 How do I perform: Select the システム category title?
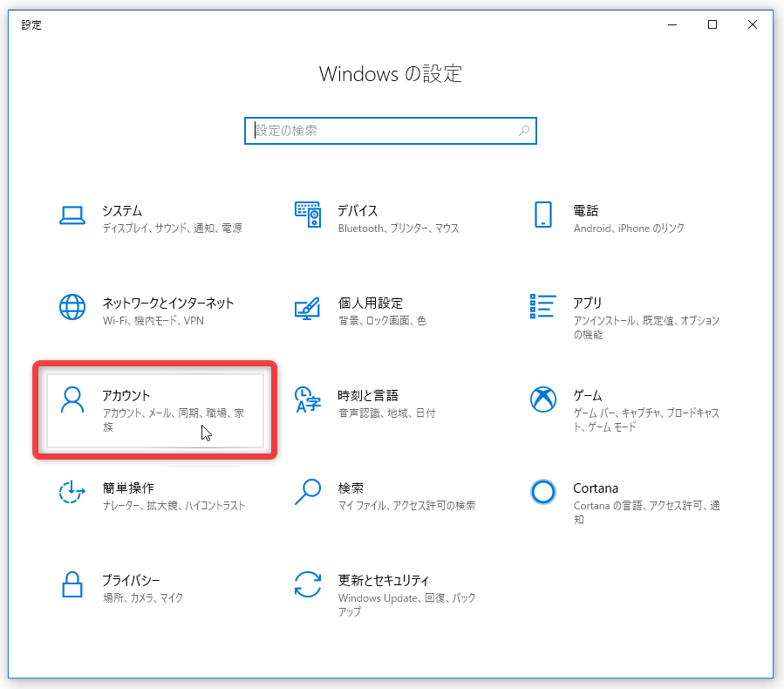(x=122, y=210)
